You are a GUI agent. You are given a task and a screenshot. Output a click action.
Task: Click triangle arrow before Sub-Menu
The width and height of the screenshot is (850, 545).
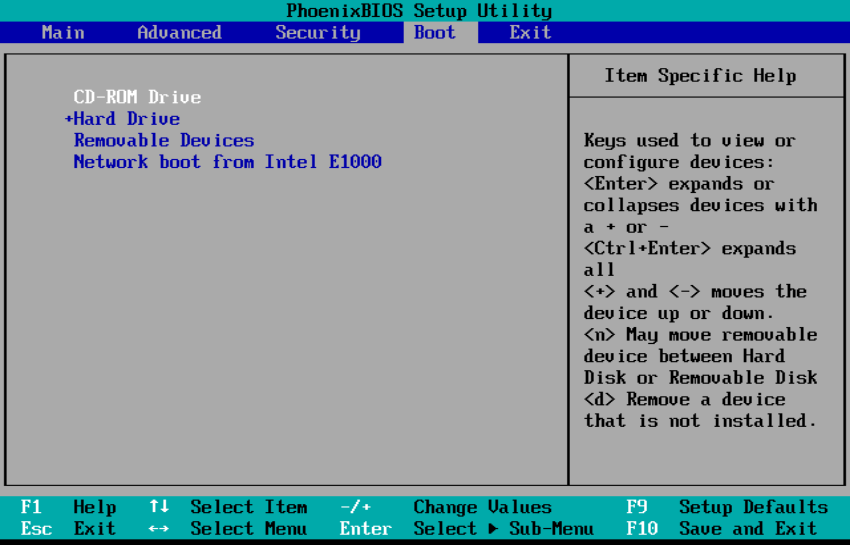click(493, 529)
